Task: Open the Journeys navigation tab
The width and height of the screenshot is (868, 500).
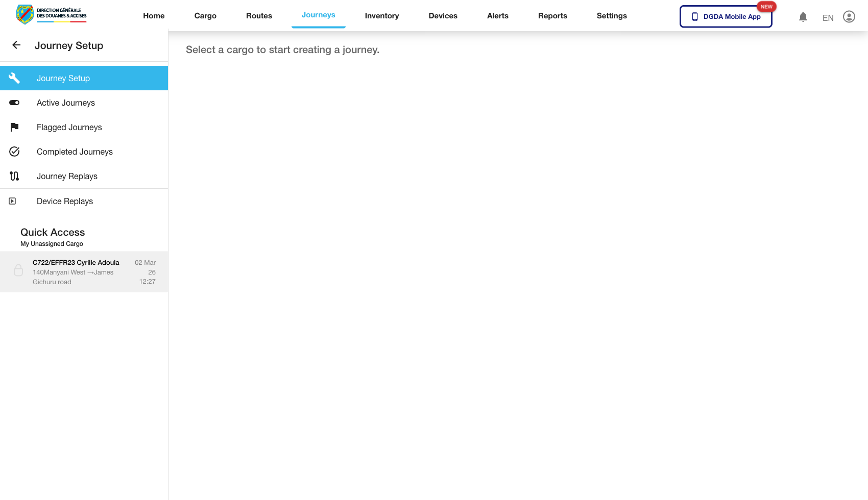Action: [318, 15]
